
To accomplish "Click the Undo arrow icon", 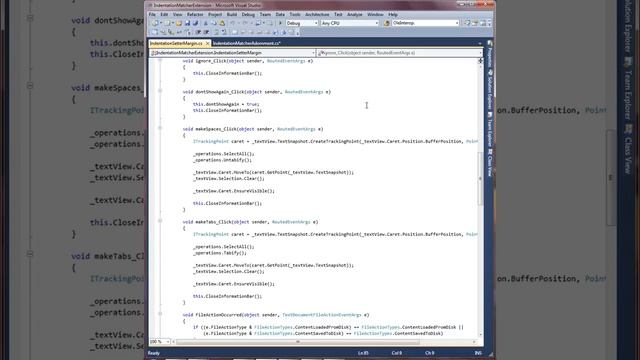I will (233, 23).
